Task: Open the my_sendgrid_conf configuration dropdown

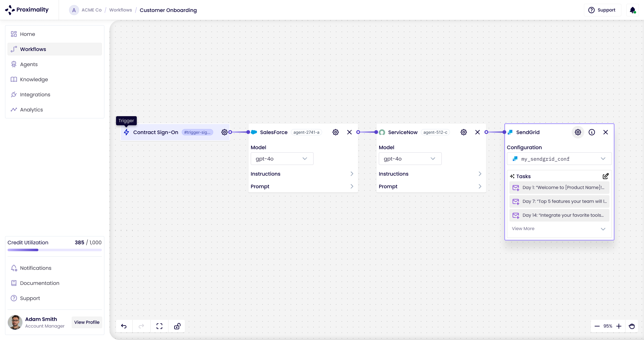Action: [x=559, y=159]
